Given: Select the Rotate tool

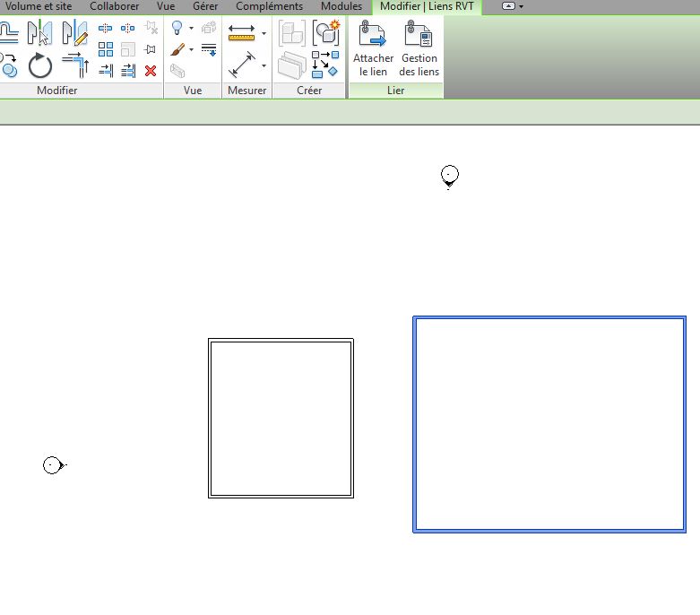Looking at the screenshot, I should 40,65.
